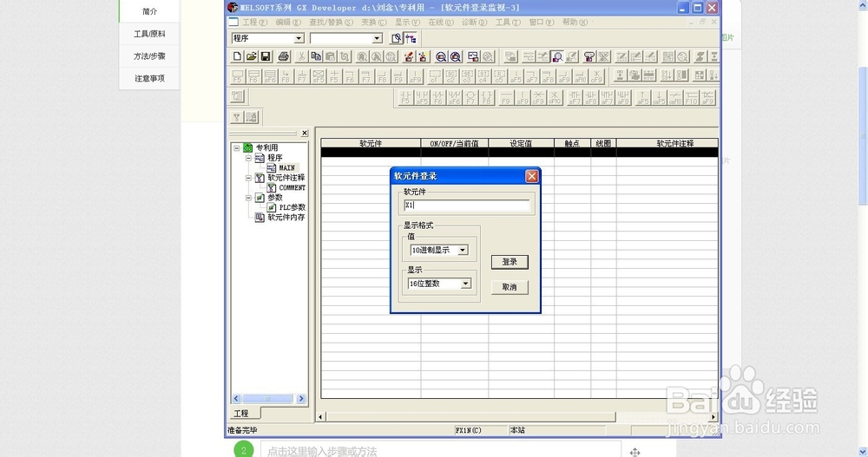Insert rising pulse contact sF7 icon

pos(575,97)
